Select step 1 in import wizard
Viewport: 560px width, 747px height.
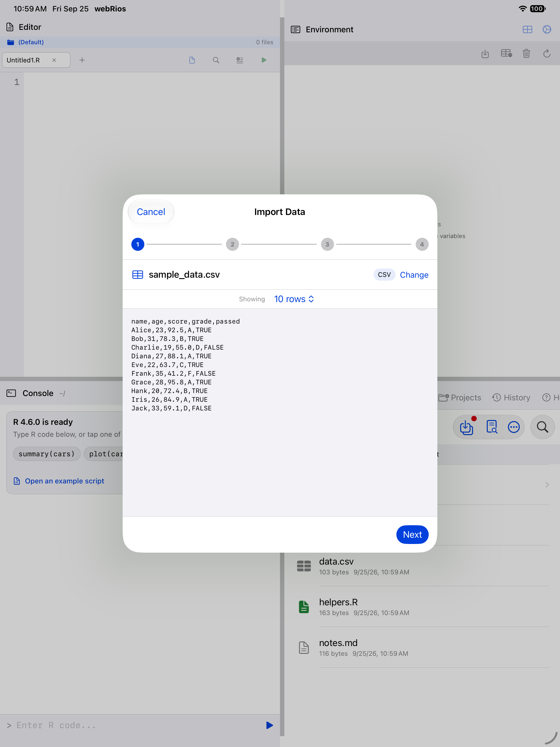[x=138, y=244]
